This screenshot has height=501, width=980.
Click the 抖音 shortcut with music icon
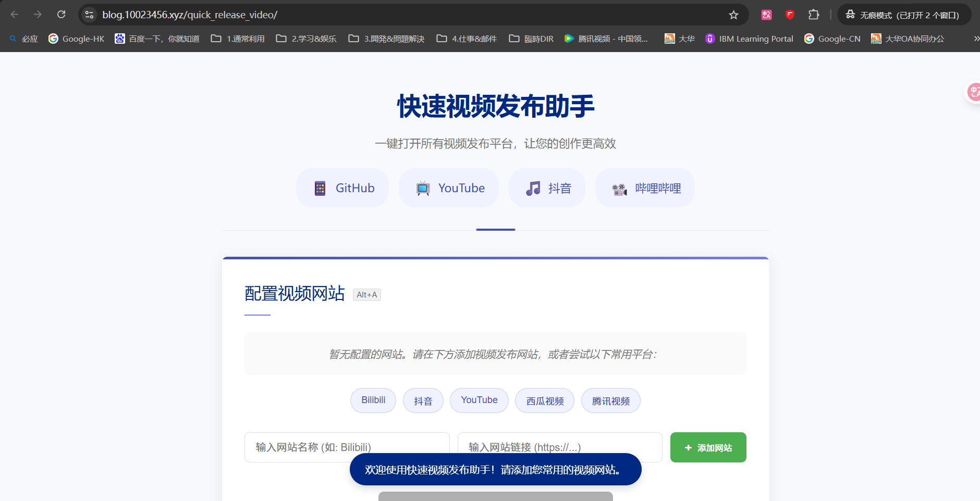[x=547, y=188]
